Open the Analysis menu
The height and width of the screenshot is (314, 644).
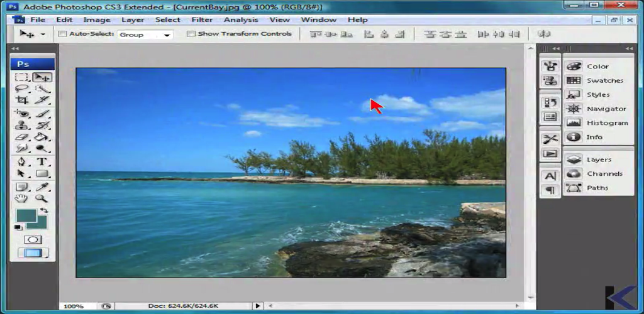click(241, 19)
